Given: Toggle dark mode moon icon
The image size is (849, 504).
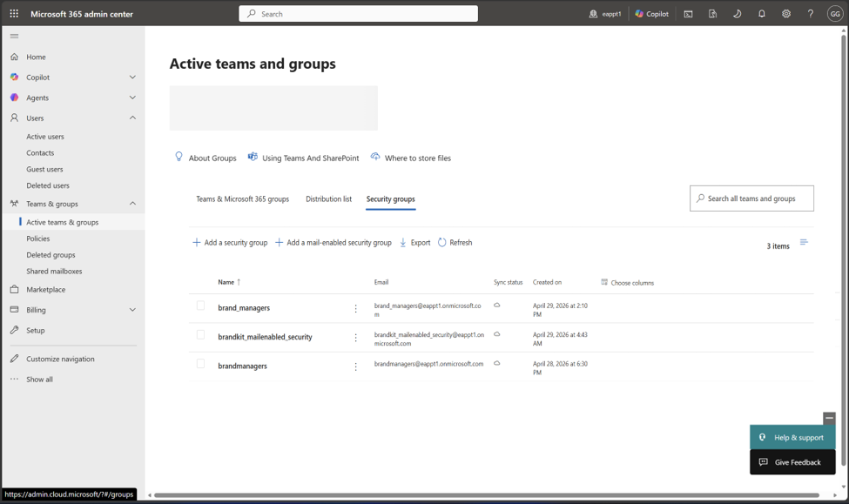Looking at the screenshot, I should click(x=737, y=14).
